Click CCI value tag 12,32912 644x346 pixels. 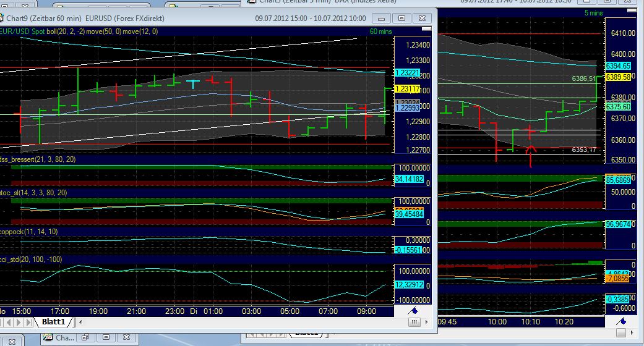(x=409, y=284)
